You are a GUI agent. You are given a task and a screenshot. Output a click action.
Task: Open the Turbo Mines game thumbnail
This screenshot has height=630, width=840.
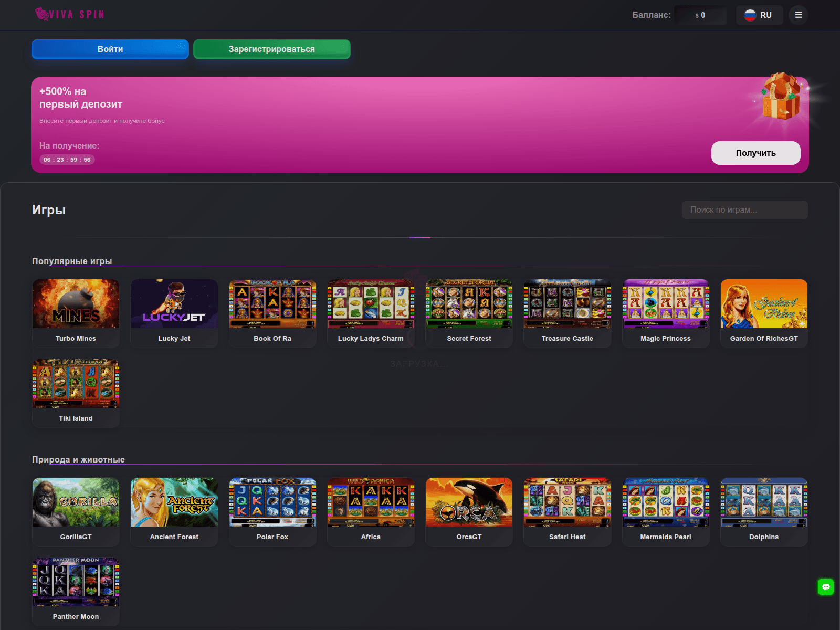click(x=76, y=304)
